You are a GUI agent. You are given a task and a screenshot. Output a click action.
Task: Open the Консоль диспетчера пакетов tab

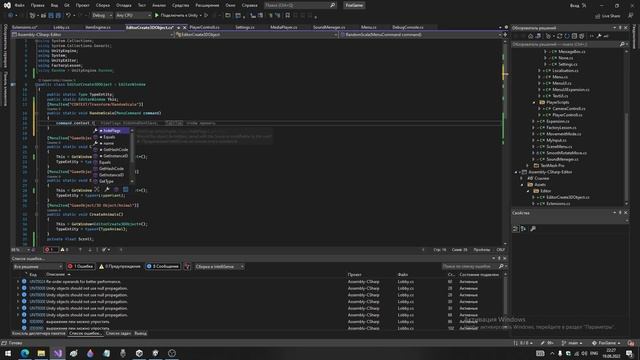coord(38,333)
